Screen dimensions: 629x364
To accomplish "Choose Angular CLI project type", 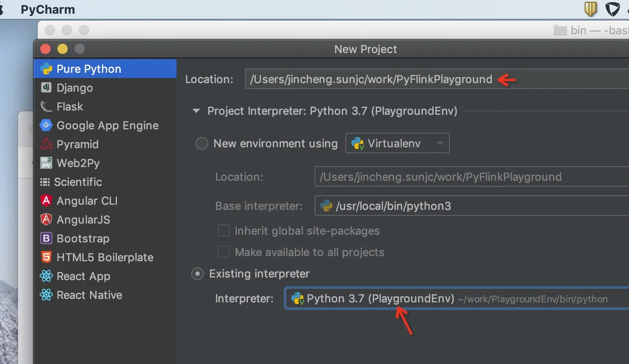I will (105, 201).
